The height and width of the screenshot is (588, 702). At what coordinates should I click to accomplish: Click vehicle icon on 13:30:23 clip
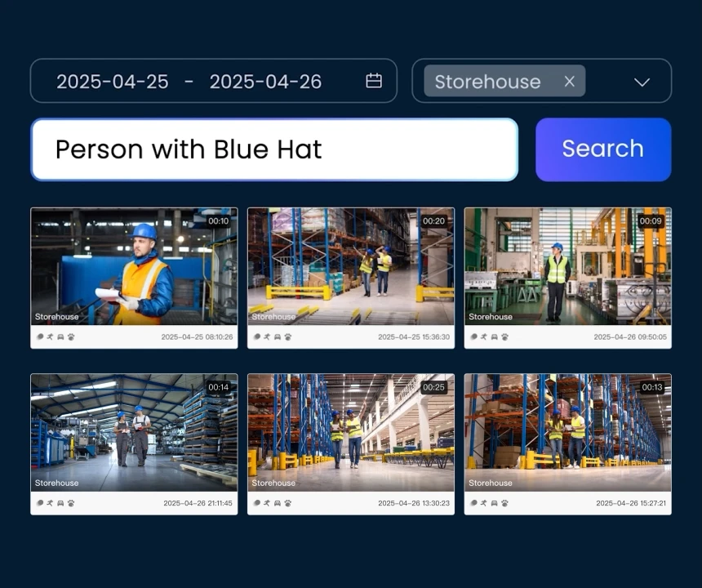pos(278,503)
